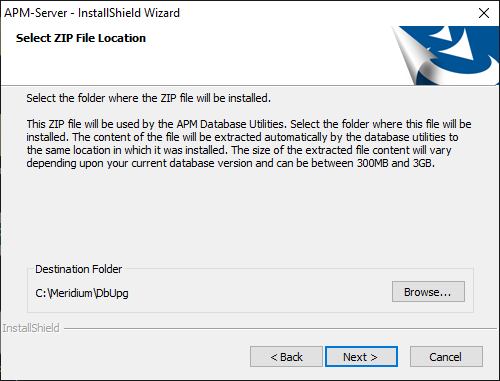Viewport: 500px width, 381px height.
Task: Click the C:\Meridium\DbUpg destination path
Action: (82, 293)
